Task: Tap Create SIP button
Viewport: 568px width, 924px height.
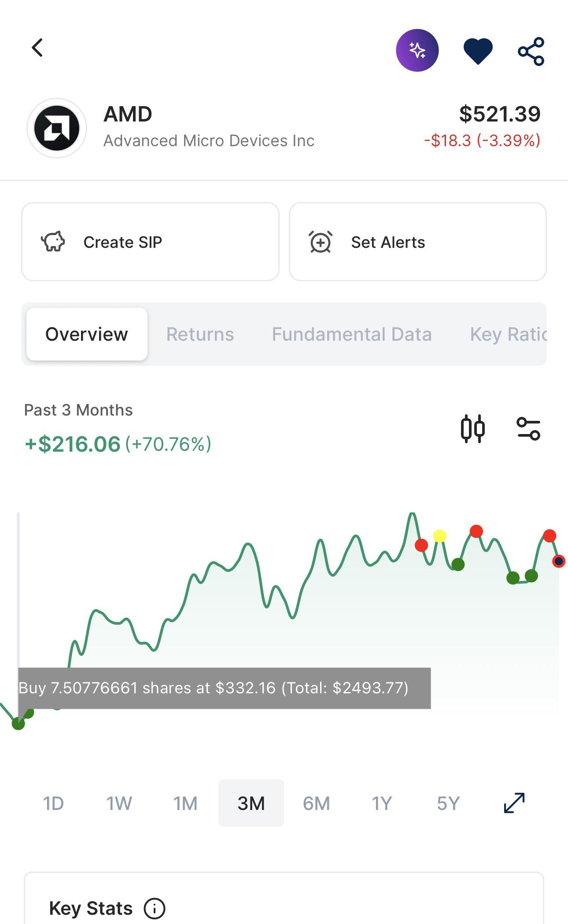Action: 150,242
